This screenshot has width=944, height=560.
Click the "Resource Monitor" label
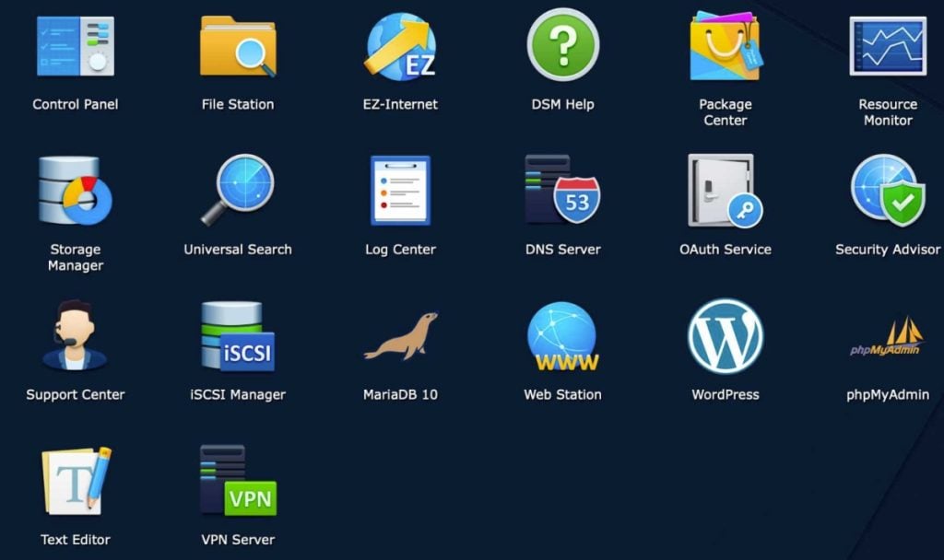pyautogui.click(x=888, y=111)
